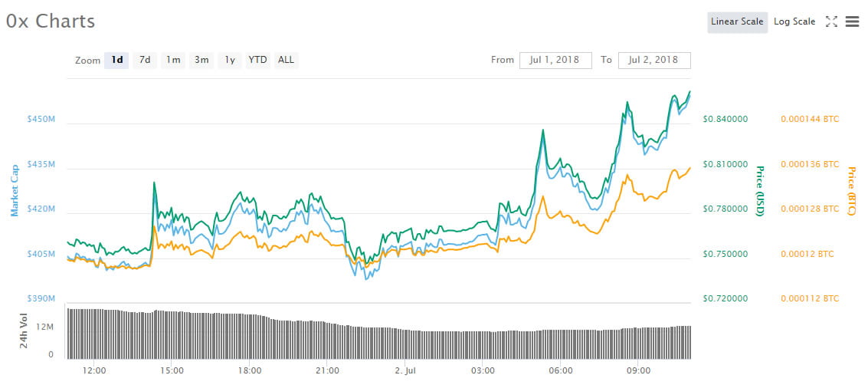Set zoom to 3m
The width and height of the screenshot is (868, 385).
click(201, 60)
